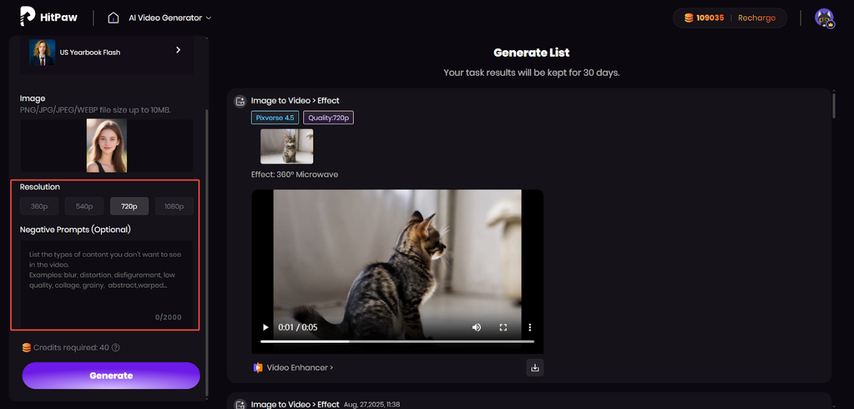Download the generated cat video
This screenshot has width=854, height=409.
pyautogui.click(x=535, y=368)
